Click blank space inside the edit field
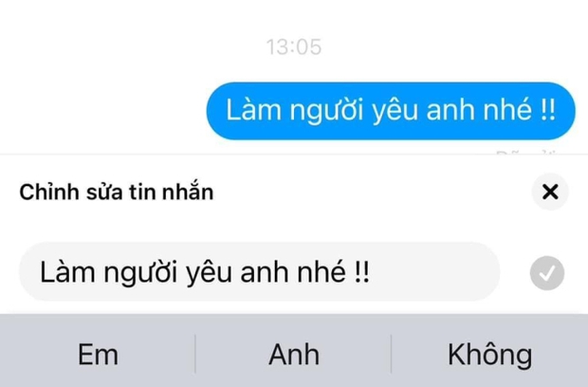 435,272
